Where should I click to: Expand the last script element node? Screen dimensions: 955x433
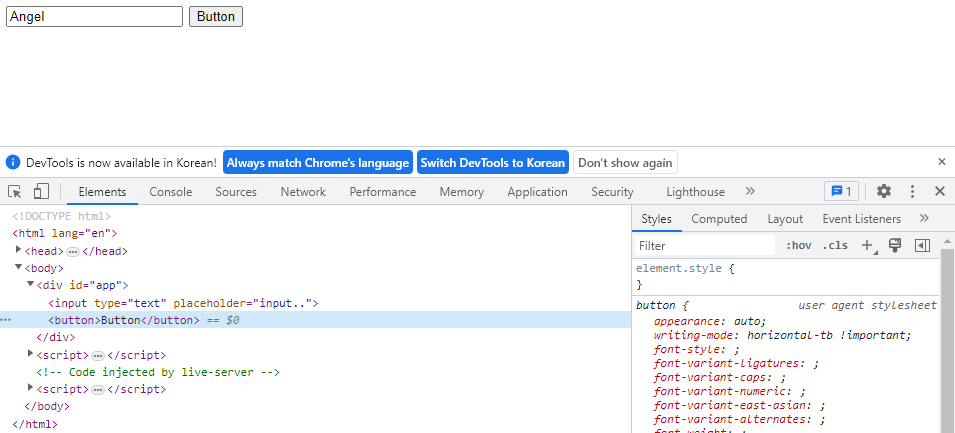tap(30, 387)
